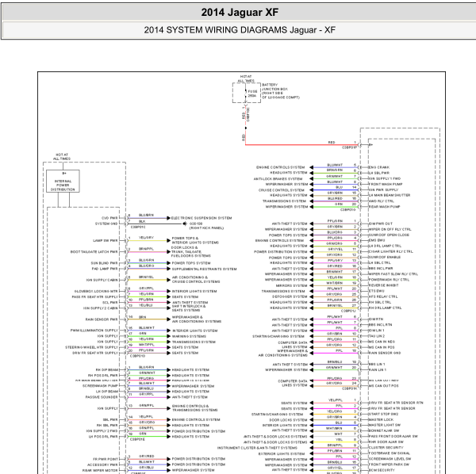This screenshot has height=474, width=476.
Task: Click the 'SUN BLIND PWR' pin label
Action: (x=104, y=263)
